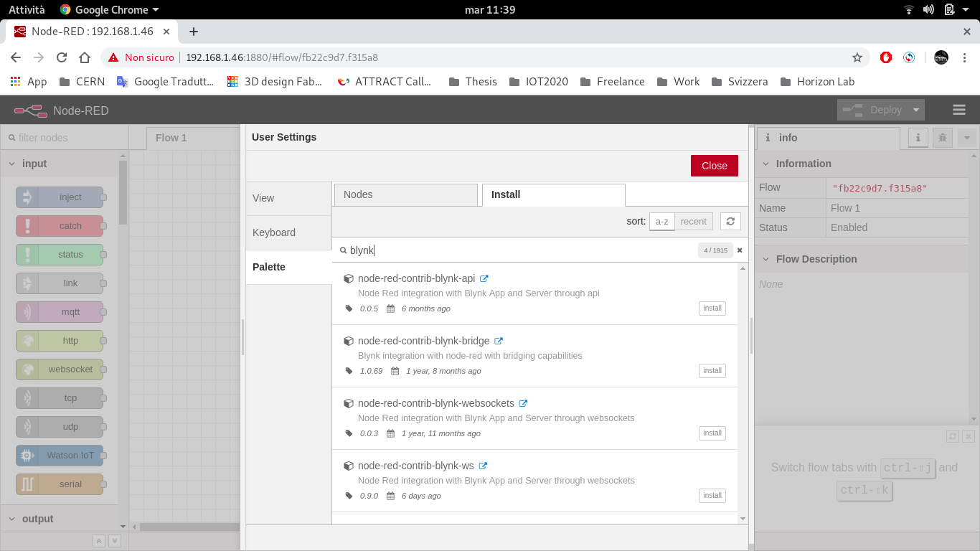980x551 pixels.
Task: Click the Deploy button
Action: 872,110
